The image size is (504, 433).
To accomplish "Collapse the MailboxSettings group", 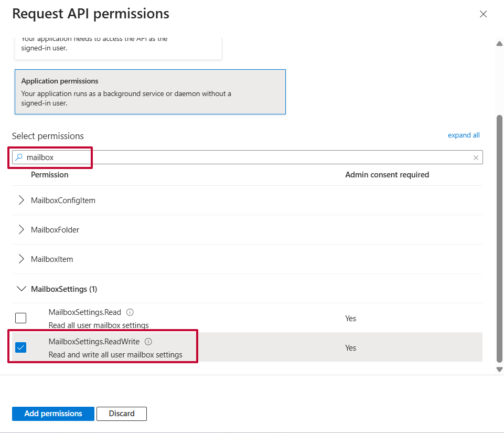I will click(x=22, y=289).
